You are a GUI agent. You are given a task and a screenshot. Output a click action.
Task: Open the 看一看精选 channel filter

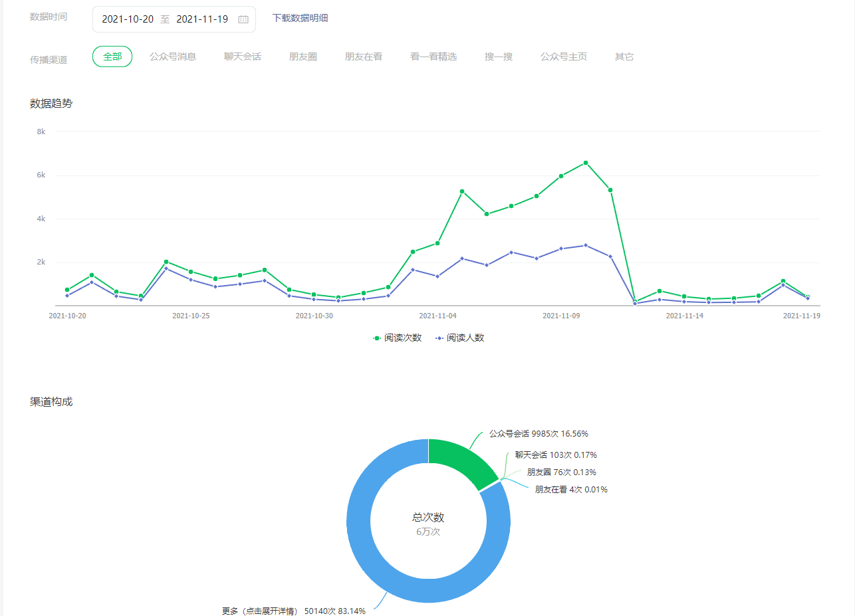(x=433, y=56)
